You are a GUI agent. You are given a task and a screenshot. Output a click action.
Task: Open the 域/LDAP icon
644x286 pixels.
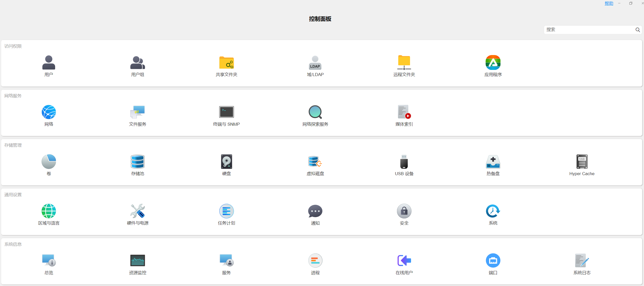(315, 62)
